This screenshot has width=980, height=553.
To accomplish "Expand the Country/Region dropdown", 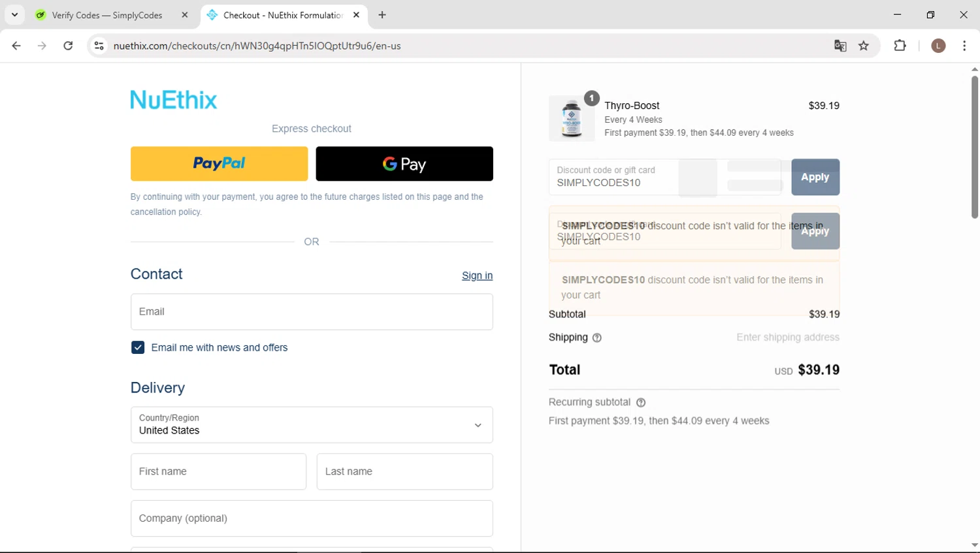I will 312,424.
